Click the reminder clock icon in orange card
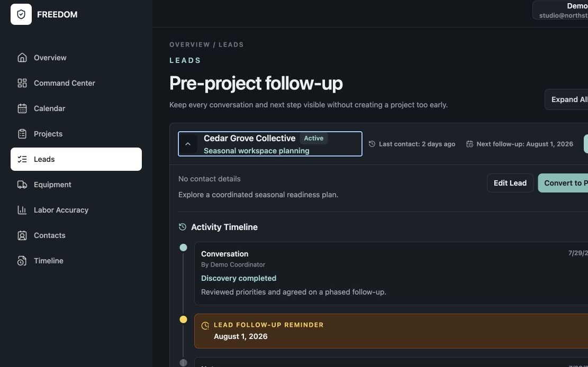Image resolution: width=588 pixels, height=367 pixels. [205, 326]
